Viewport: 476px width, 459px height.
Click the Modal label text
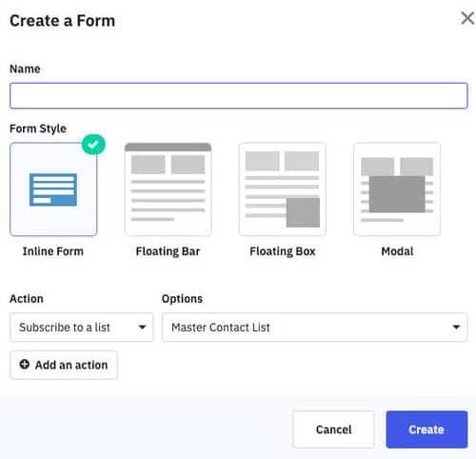point(397,251)
